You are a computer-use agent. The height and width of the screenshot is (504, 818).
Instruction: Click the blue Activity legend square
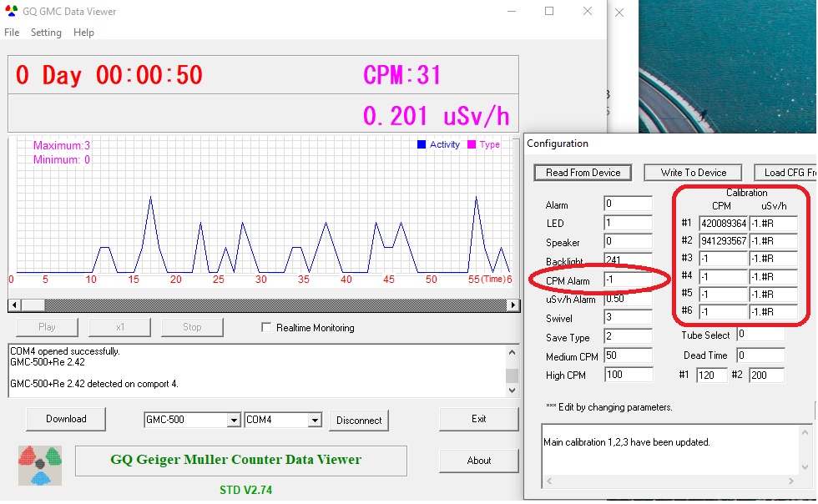coord(422,144)
